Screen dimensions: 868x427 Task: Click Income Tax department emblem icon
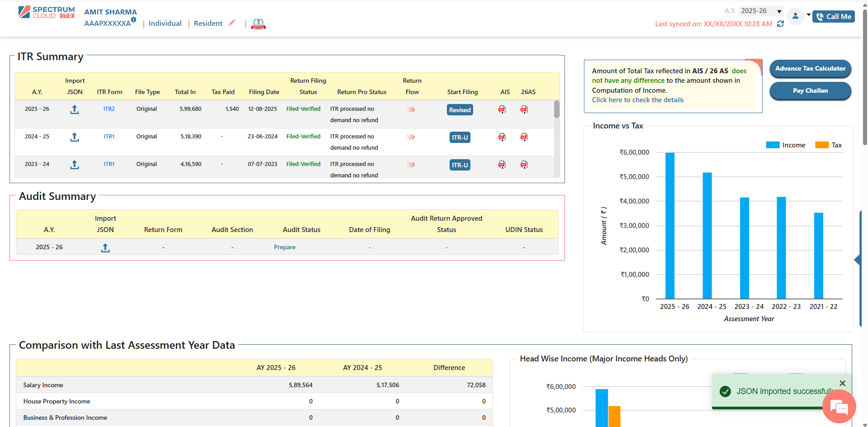[258, 24]
